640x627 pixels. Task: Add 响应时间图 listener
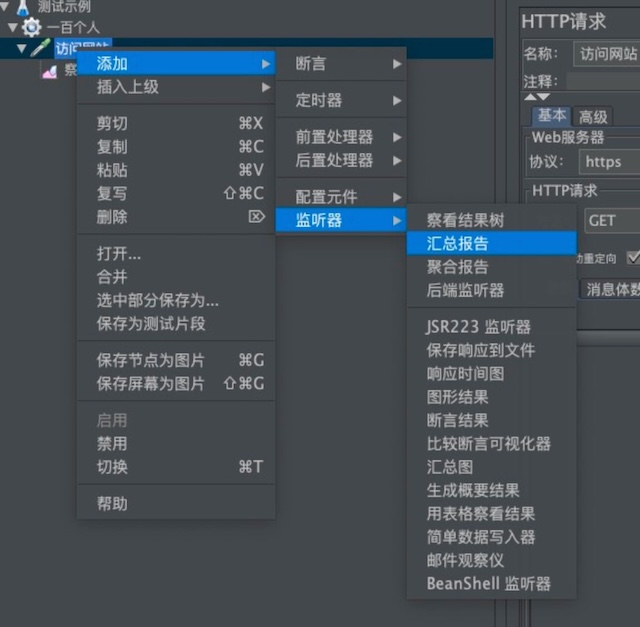pos(492,374)
